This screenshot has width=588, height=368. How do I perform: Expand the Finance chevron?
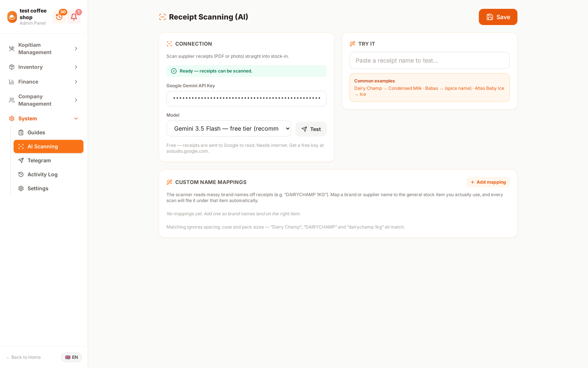pos(76,82)
